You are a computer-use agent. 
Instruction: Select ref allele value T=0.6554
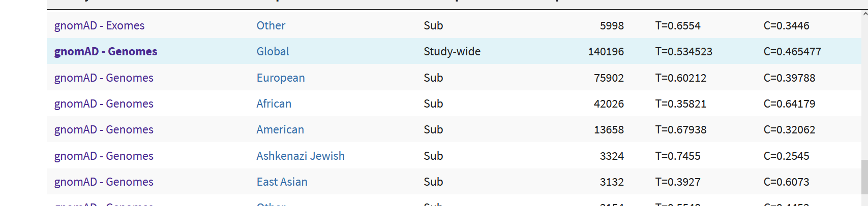click(678, 25)
